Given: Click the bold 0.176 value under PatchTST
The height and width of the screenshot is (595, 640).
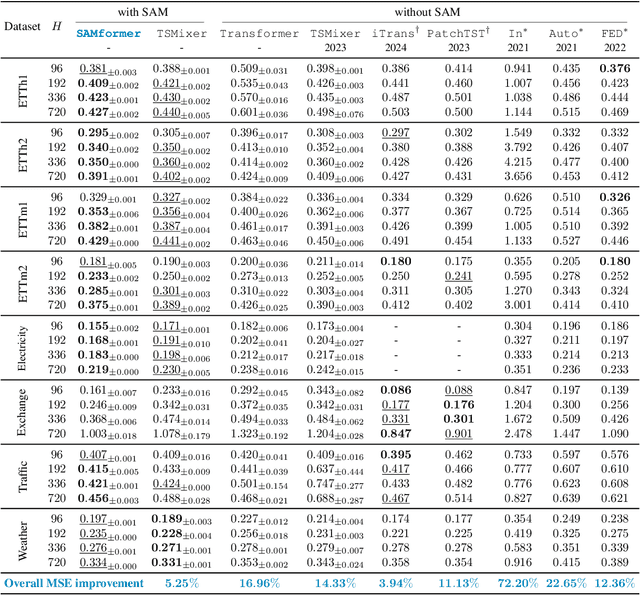Looking at the screenshot, I should coord(459,405).
